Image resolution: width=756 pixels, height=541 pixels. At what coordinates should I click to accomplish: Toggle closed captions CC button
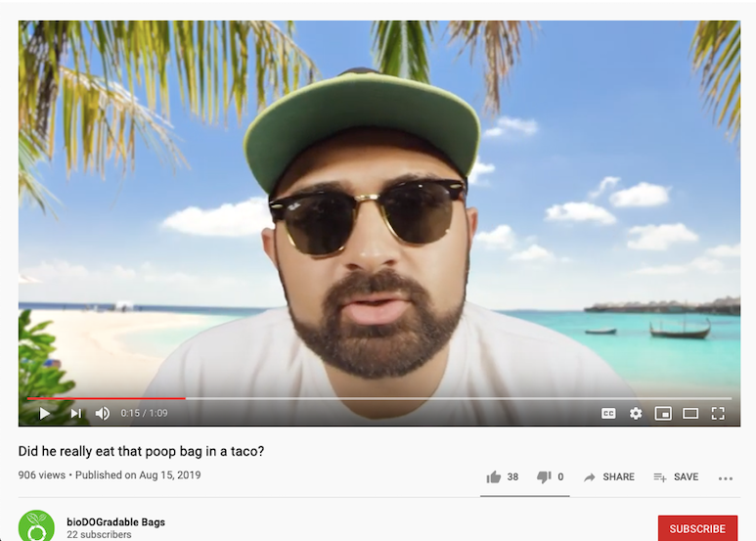(x=608, y=413)
